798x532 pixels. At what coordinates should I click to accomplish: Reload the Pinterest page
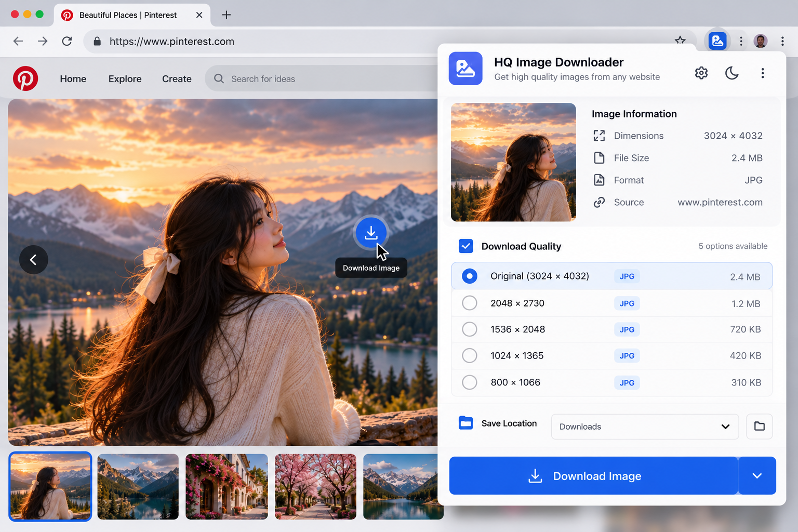click(x=67, y=41)
